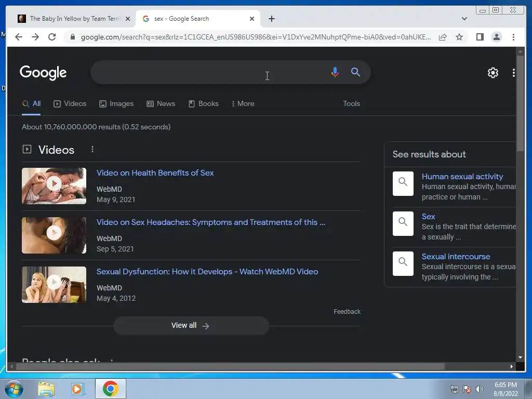
Task: Open a new browser tab
Action: [271, 19]
